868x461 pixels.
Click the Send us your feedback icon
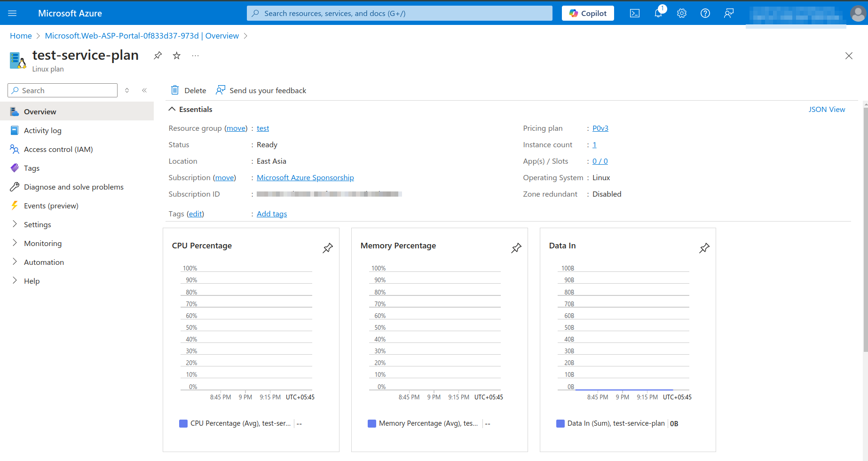point(221,90)
